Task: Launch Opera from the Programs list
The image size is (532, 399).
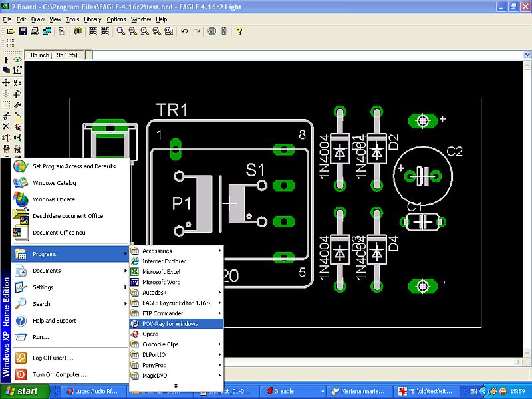Action: click(176, 334)
